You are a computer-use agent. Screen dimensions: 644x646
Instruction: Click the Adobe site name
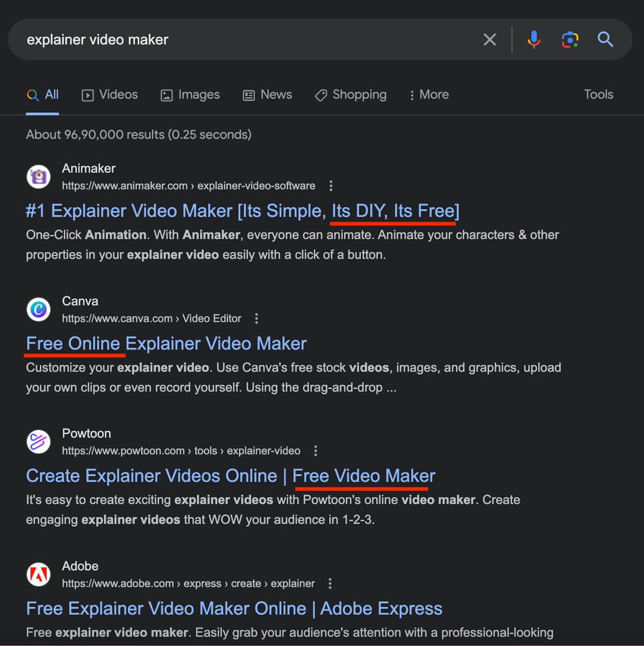(80, 566)
